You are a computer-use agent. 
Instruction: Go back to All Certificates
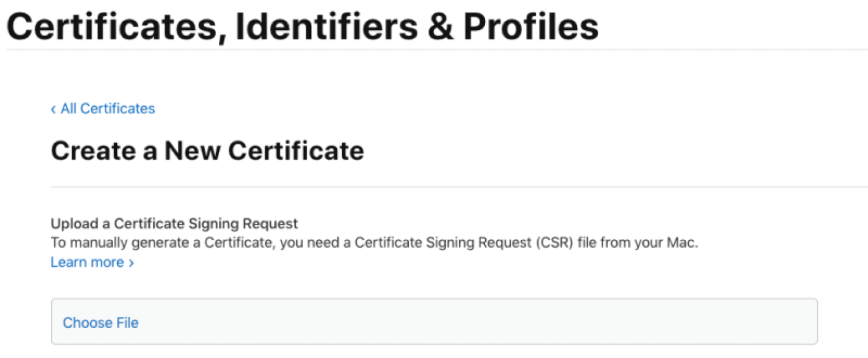103,108
